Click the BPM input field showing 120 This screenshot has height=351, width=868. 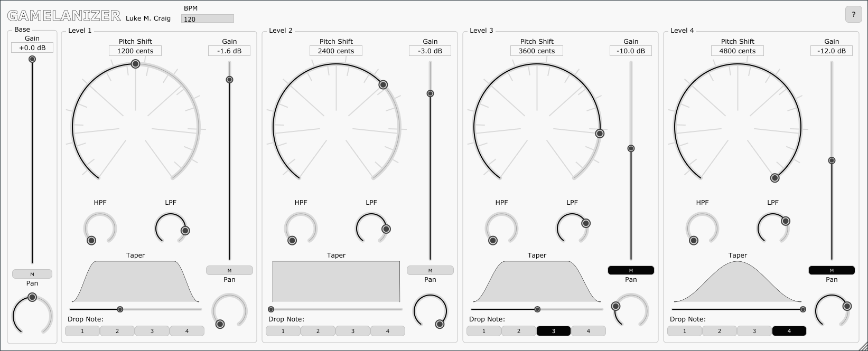click(208, 19)
